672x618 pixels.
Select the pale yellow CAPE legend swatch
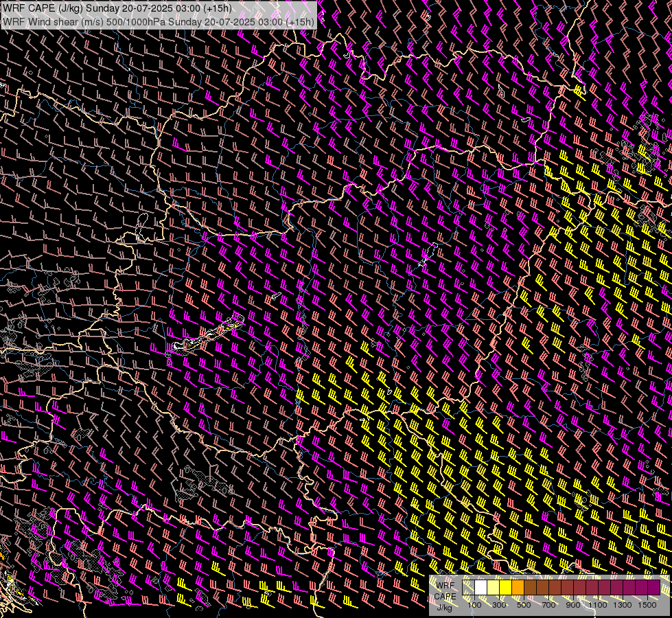[494, 587]
